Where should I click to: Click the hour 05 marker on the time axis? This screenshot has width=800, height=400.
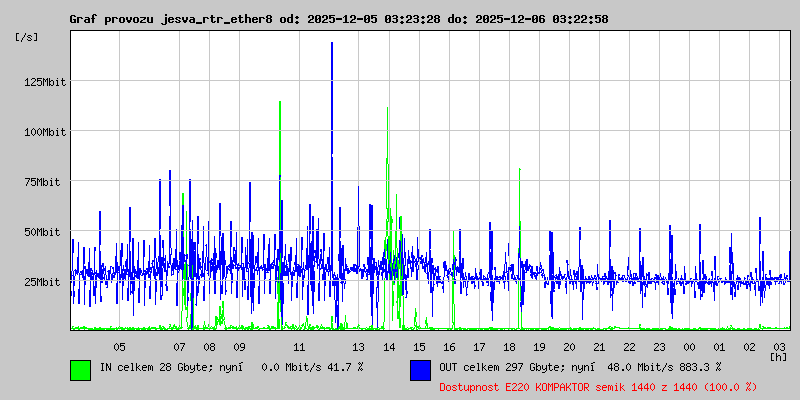point(119,346)
